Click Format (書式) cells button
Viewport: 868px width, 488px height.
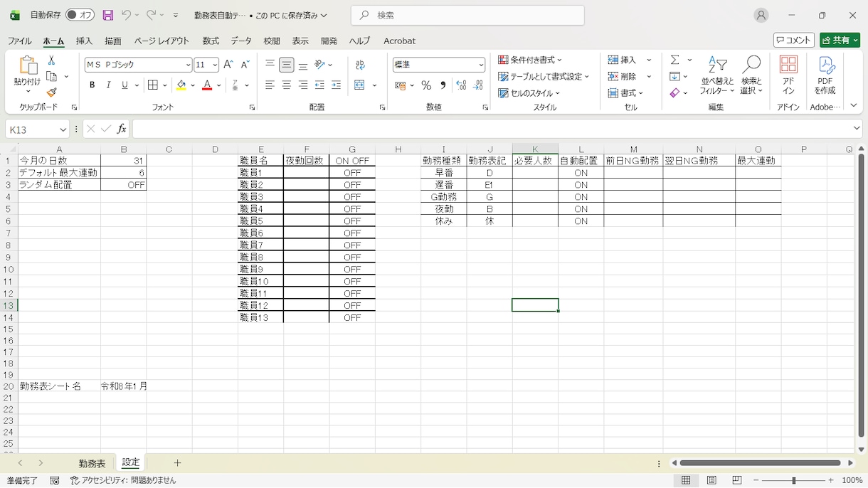click(x=625, y=93)
